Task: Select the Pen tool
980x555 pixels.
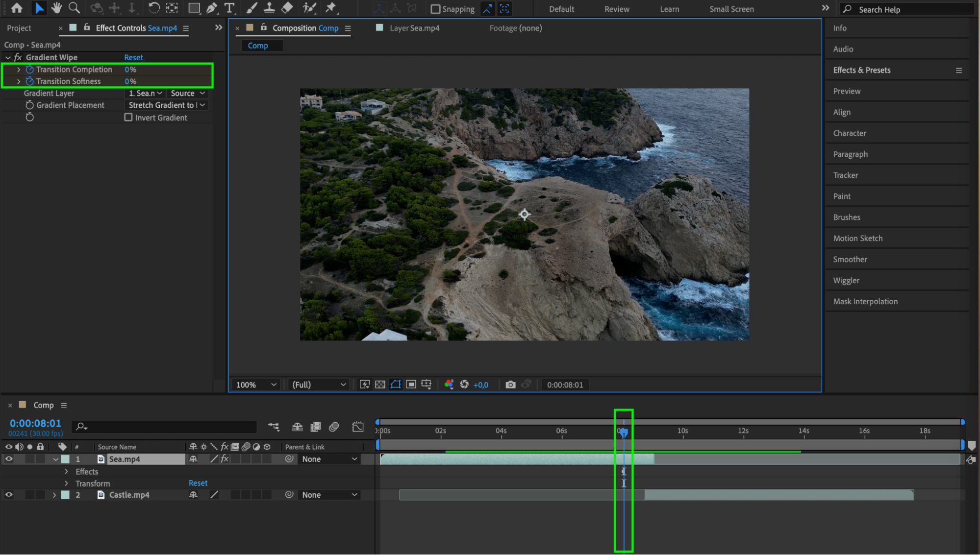Action: pos(212,8)
